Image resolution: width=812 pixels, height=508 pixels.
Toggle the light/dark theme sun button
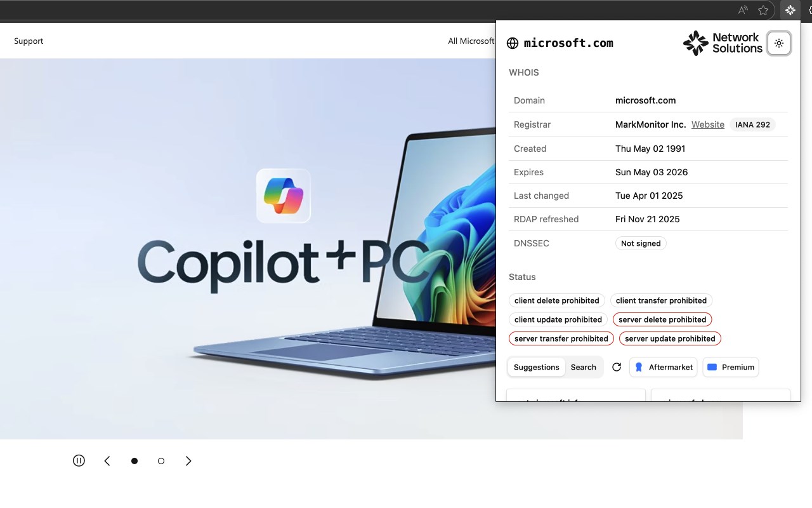[779, 43]
